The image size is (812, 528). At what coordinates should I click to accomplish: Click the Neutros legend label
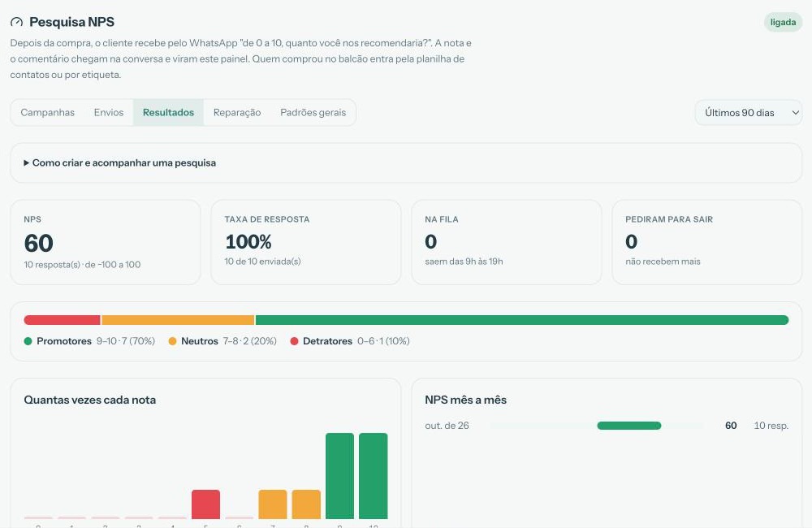[x=200, y=341]
